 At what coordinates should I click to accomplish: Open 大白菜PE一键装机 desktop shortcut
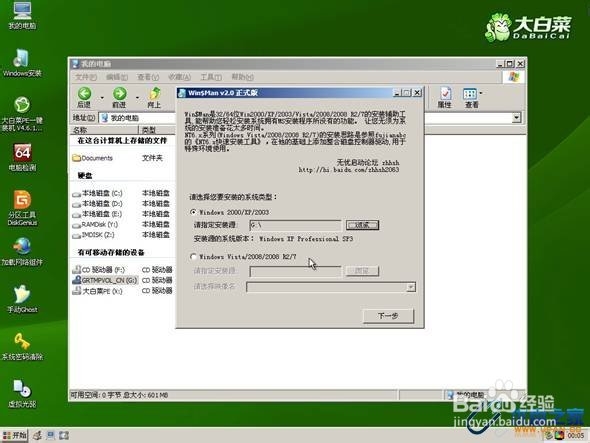pyautogui.click(x=22, y=114)
